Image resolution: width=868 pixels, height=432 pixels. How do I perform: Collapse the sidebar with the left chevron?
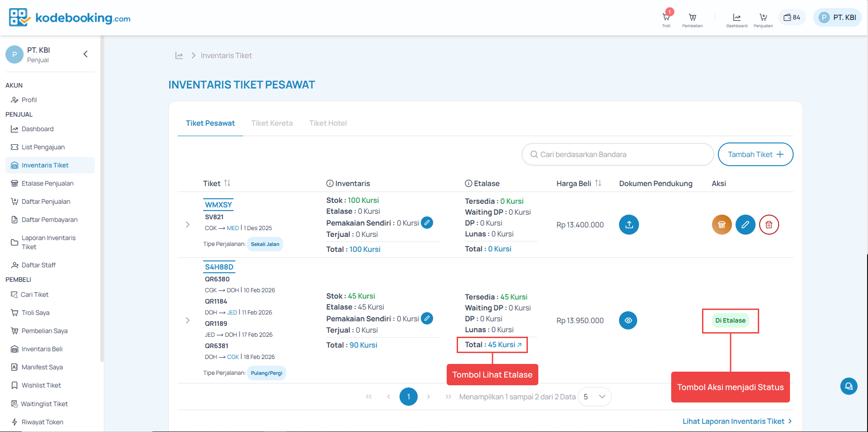coord(86,54)
